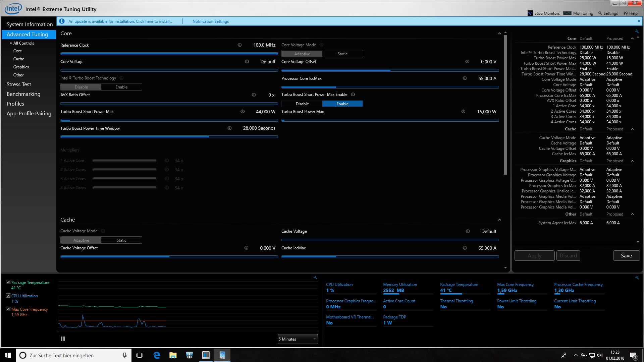Screen dimensions: 644x362
Task: Uncheck the Package Temperature checkbox
Action: [8, 282]
